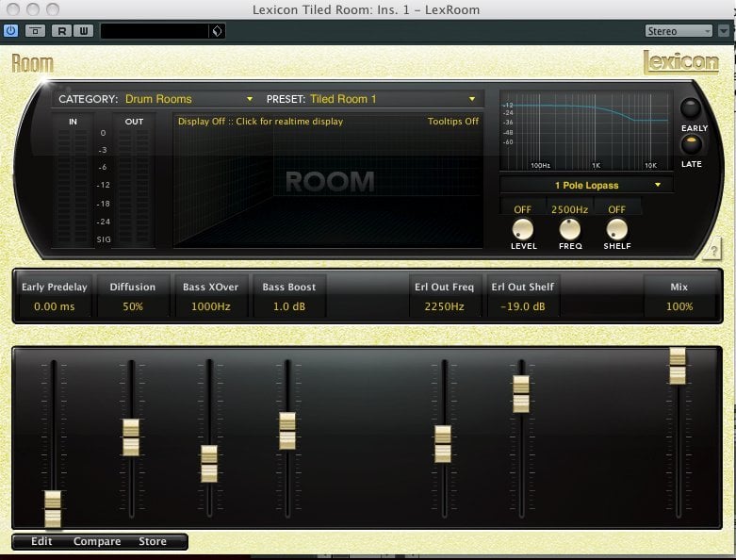Screen dimensions: 736x560
Task: Select the LATE reverb button
Action: pos(691,144)
